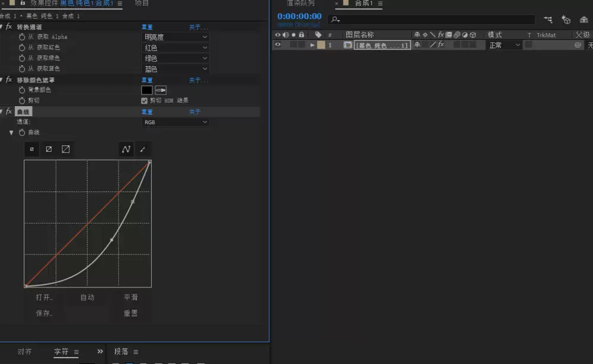
Task: Click stopwatch for 从 获取绿色
Action: coord(22,58)
